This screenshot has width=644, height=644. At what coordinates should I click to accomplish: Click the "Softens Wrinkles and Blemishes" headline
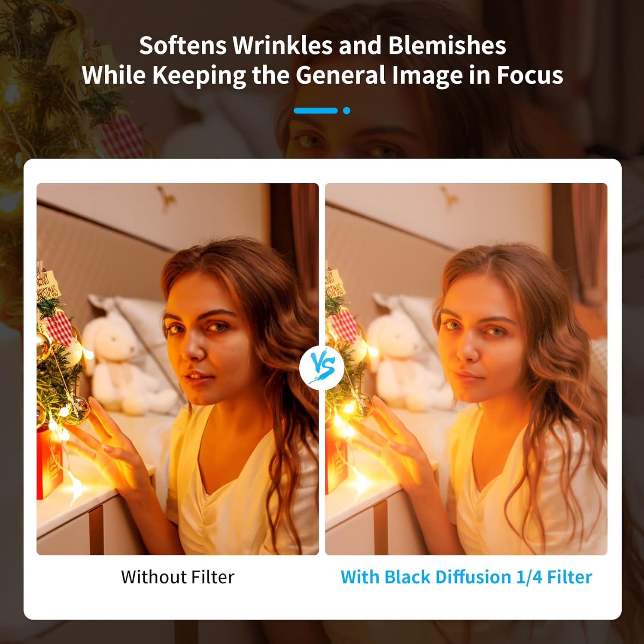click(322, 45)
